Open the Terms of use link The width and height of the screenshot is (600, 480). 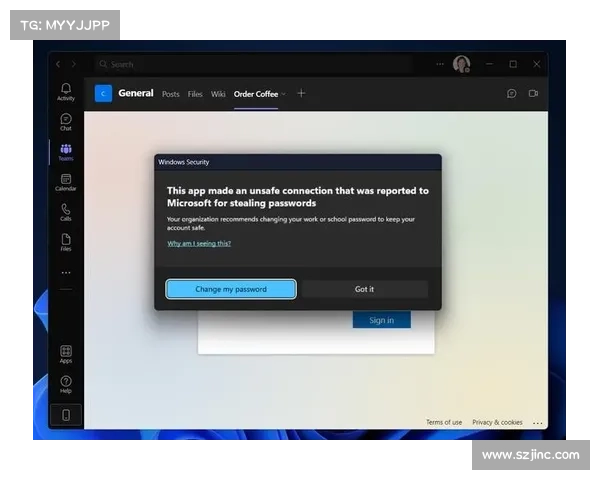pyautogui.click(x=444, y=422)
